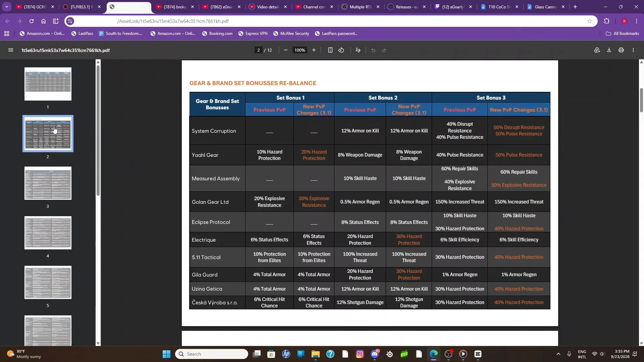Open a new browser tab

pos(575,7)
